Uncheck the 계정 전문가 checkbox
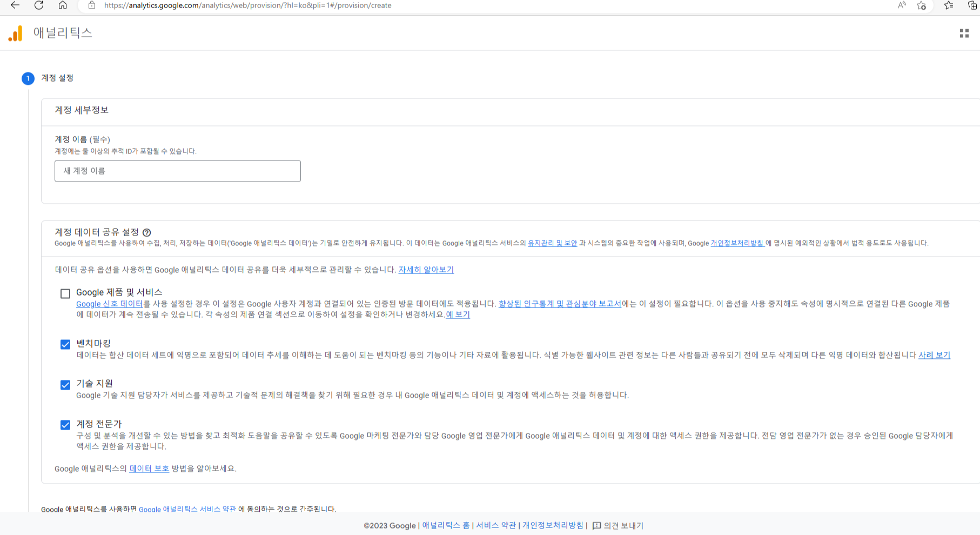Image resolution: width=980 pixels, height=535 pixels. [65, 425]
